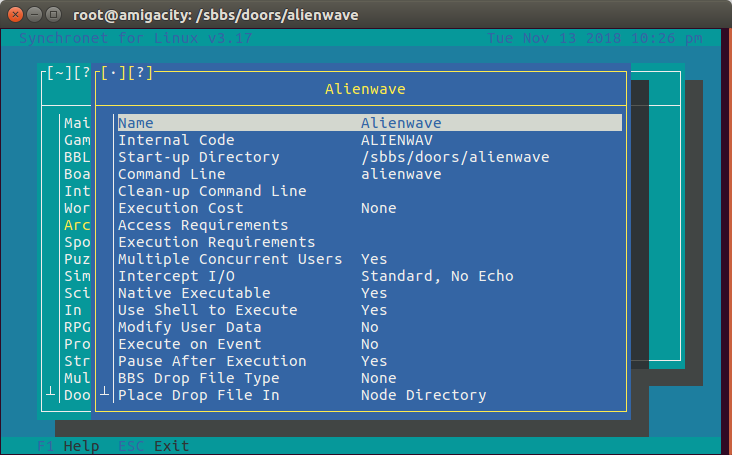
Task: Minimize the terminal window
Action: point(35,14)
